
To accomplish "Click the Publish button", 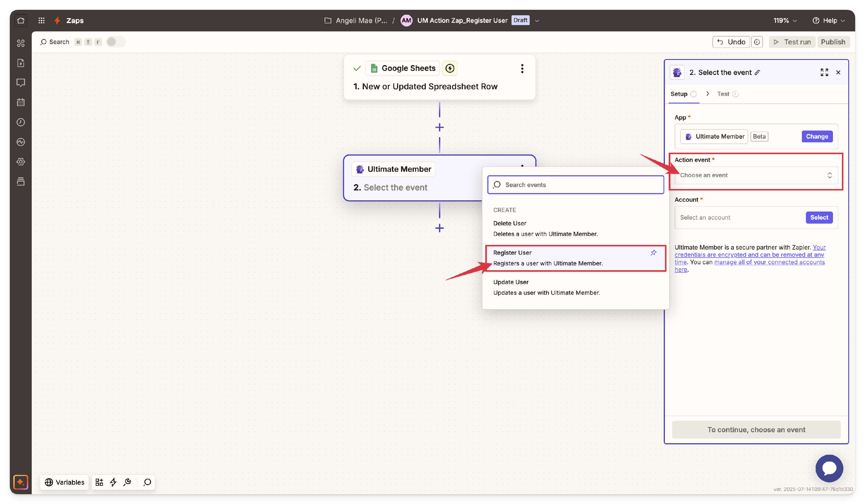I will tap(833, 42).
